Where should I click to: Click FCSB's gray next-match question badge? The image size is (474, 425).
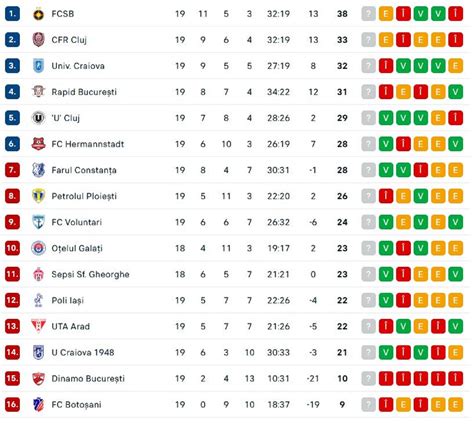point(369,14)
